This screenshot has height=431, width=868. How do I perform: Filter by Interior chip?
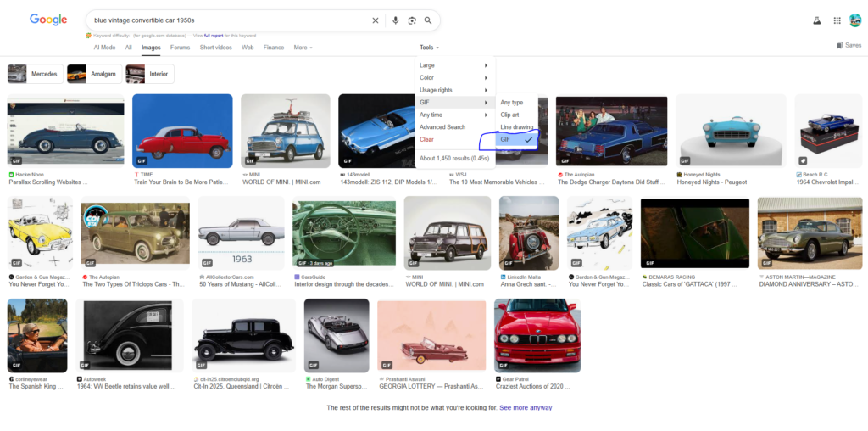(x=150, y=74)
